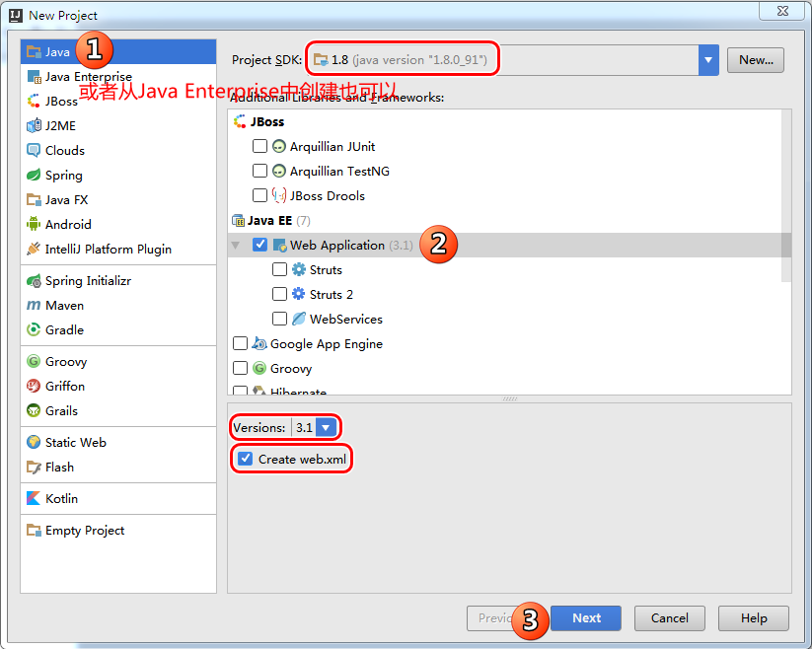This screenshot has height=649, width=812.
Task: Pick the IntelliJ Platform Plugin icon
Action: 34,249
